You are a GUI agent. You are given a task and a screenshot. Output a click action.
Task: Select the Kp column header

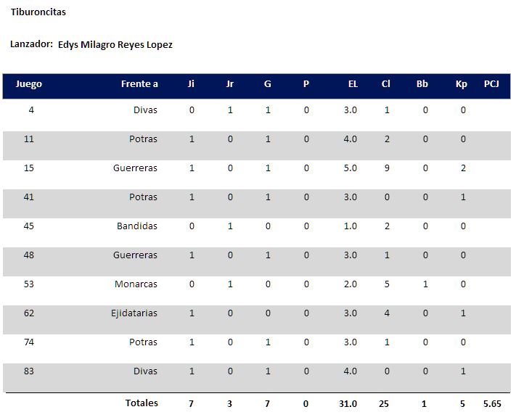462,84
